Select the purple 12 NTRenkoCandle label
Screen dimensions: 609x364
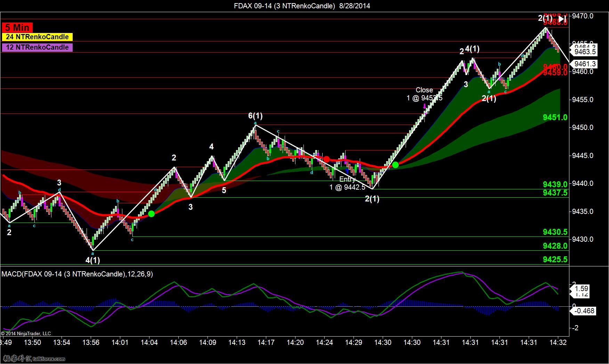point(37,47)
